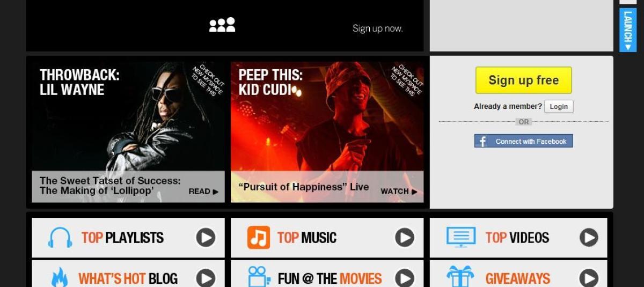The image size is (644, 287).
Task: Click the flame icon for What's Hot Blog
Action: tap(60, 277)
